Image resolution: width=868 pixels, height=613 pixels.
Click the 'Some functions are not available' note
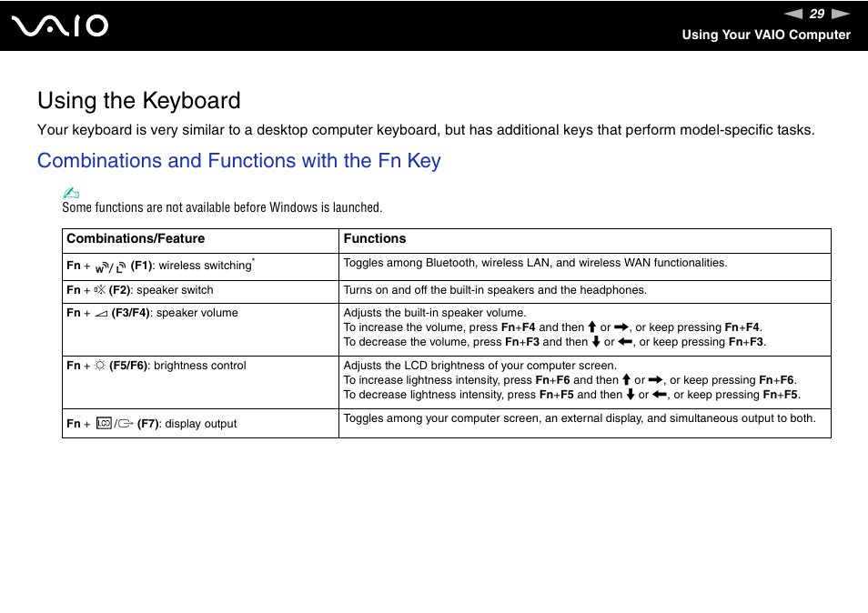[x=222, y=207]
